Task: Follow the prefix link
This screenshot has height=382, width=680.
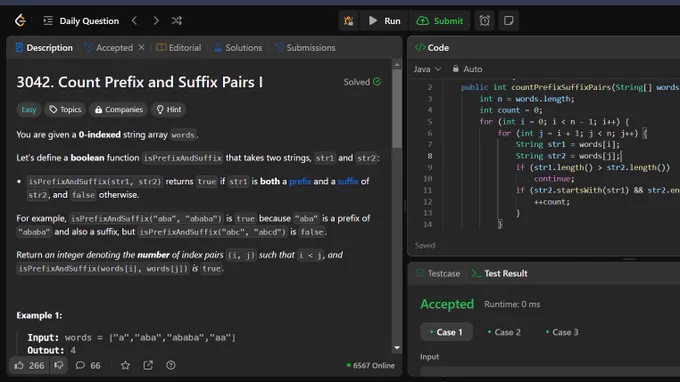Action: (300, 181)
